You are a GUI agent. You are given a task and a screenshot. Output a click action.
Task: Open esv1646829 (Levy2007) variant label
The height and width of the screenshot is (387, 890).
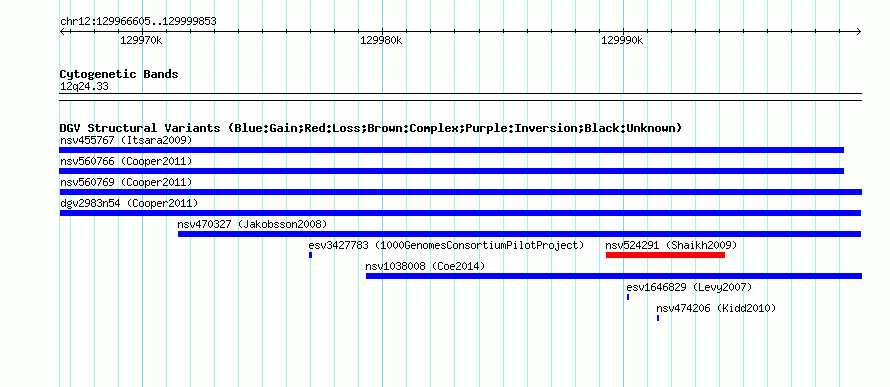point(689,287)
